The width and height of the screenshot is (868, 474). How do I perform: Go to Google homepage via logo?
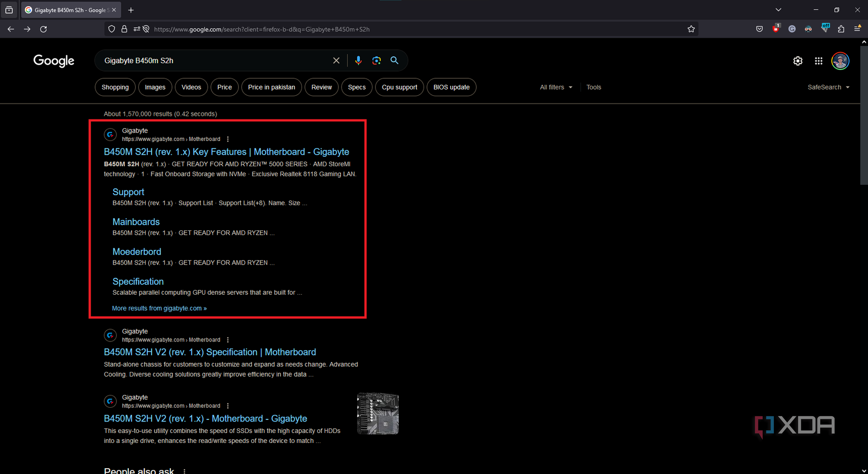coord(54,61)
